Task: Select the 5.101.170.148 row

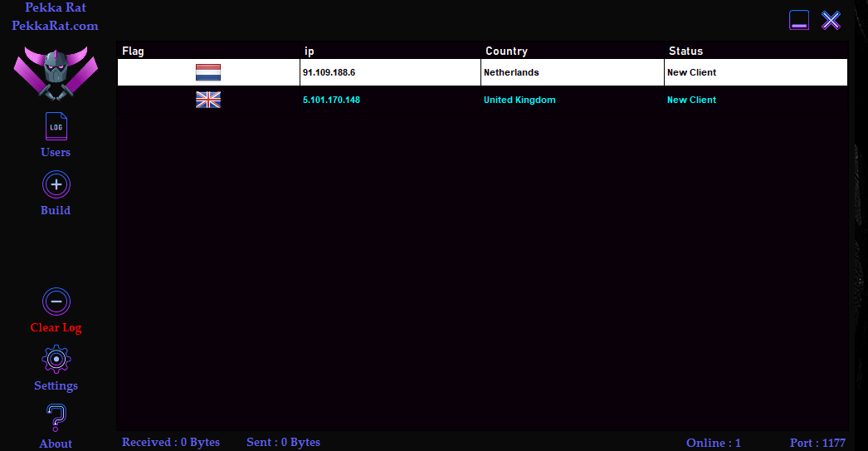Action: pos(331,100)
